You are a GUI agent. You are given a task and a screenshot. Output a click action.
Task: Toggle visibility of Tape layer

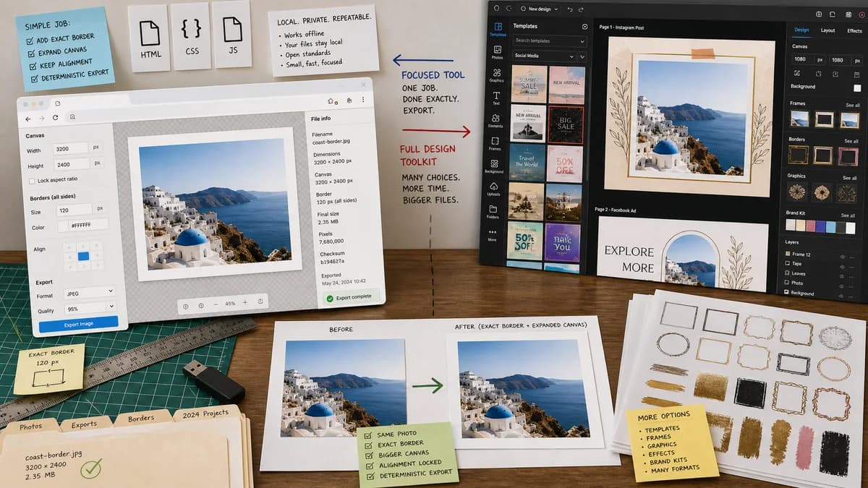pyautogui.click(x=842, y=266)
